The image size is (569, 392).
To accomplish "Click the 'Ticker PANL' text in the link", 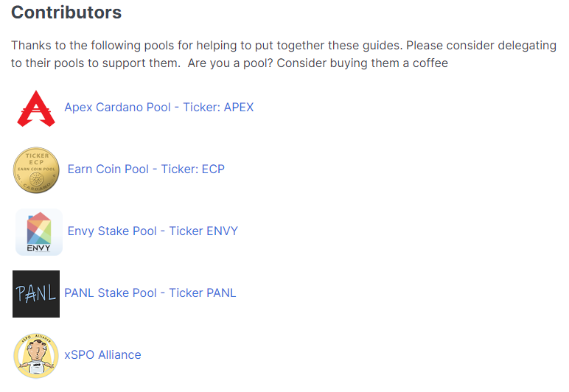I will click(x=203, y=293).
